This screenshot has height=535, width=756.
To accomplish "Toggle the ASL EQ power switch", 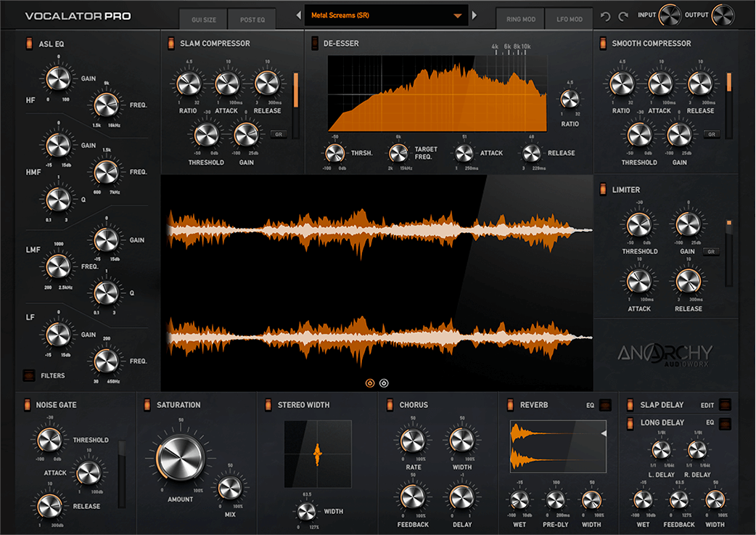I will click(29, 44).
